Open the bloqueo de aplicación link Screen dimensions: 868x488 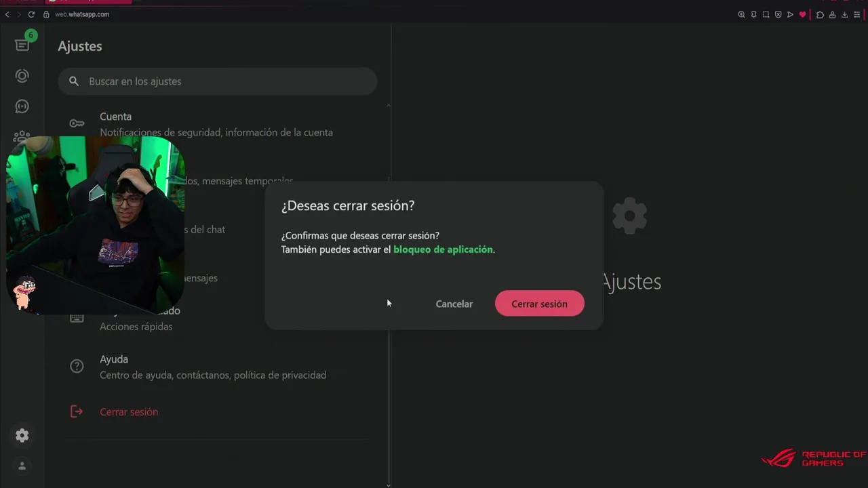tap(443, 249)
